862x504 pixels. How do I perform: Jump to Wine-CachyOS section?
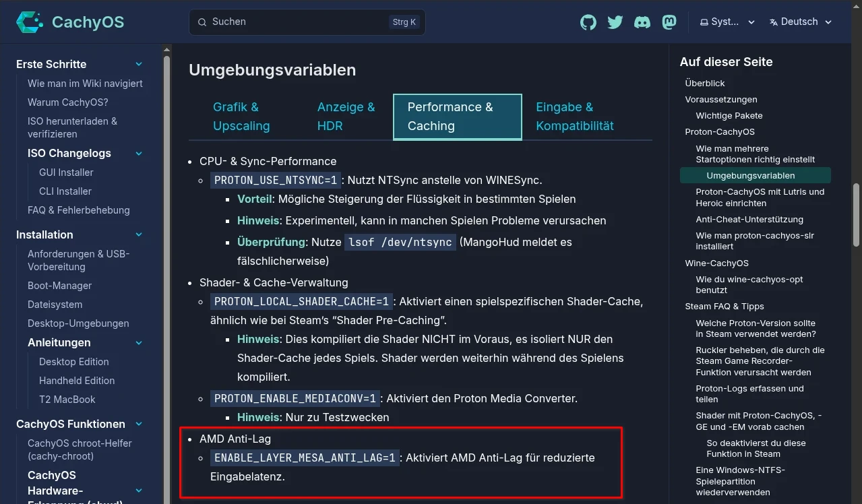point(717,263)
